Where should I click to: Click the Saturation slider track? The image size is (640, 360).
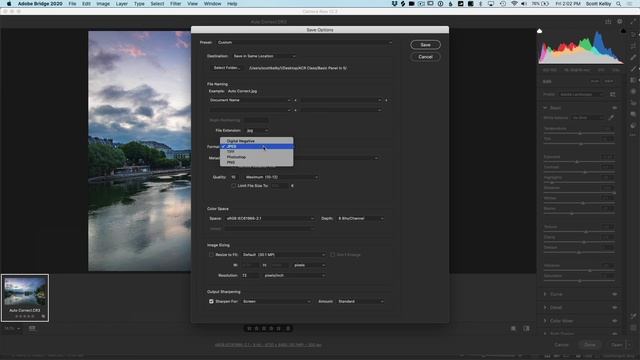tap(579, 281)
